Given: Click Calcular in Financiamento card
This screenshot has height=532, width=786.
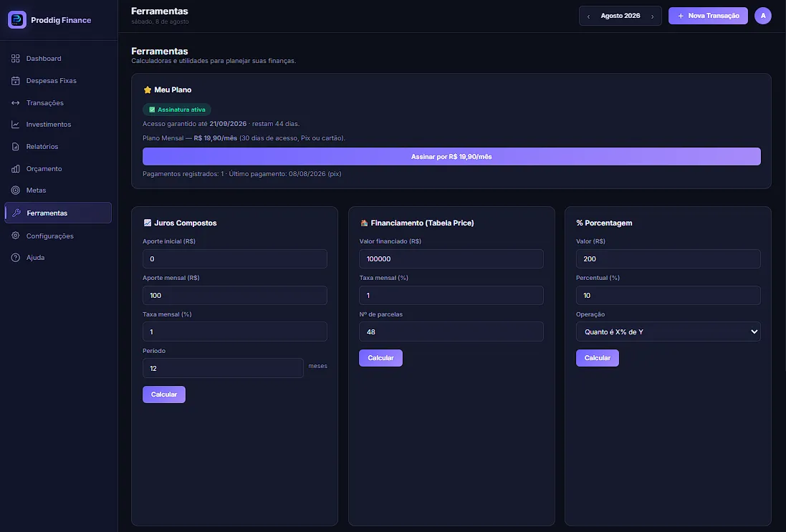Looking at the screenshot, I should tap(380, 358).
